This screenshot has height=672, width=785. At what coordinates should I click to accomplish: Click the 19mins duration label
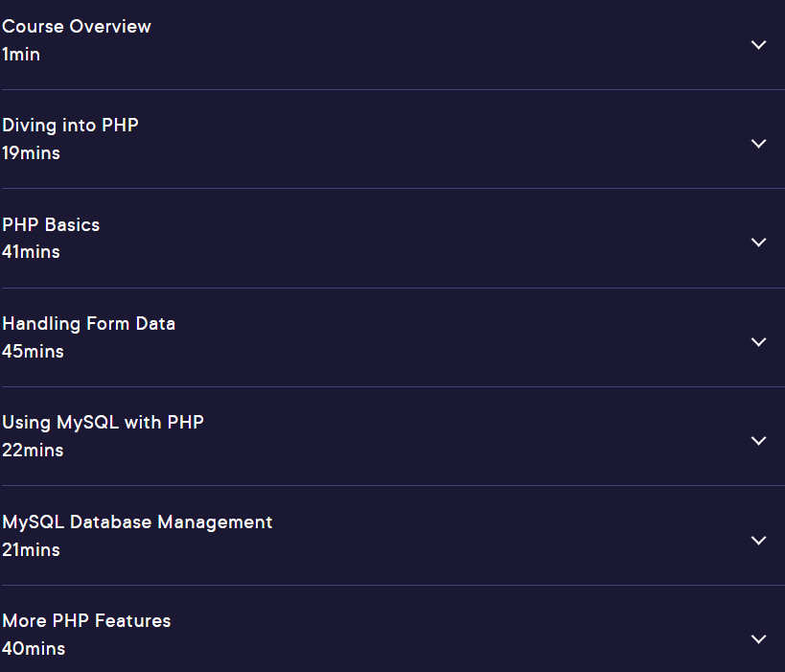point(31,152)
